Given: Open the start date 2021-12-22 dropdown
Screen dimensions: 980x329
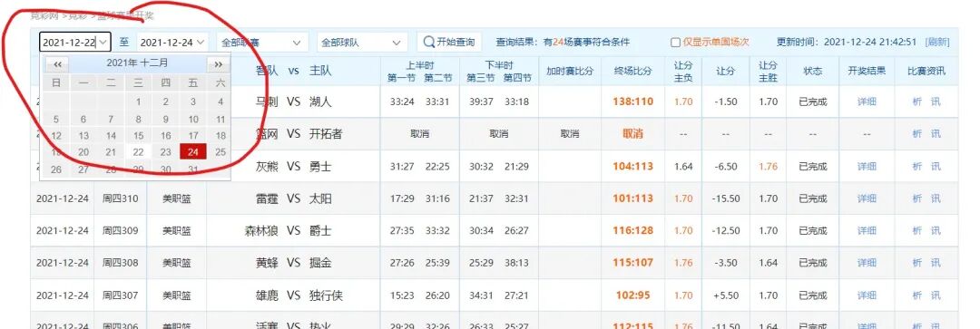Looking at the screenshot, I should point(103,43).
